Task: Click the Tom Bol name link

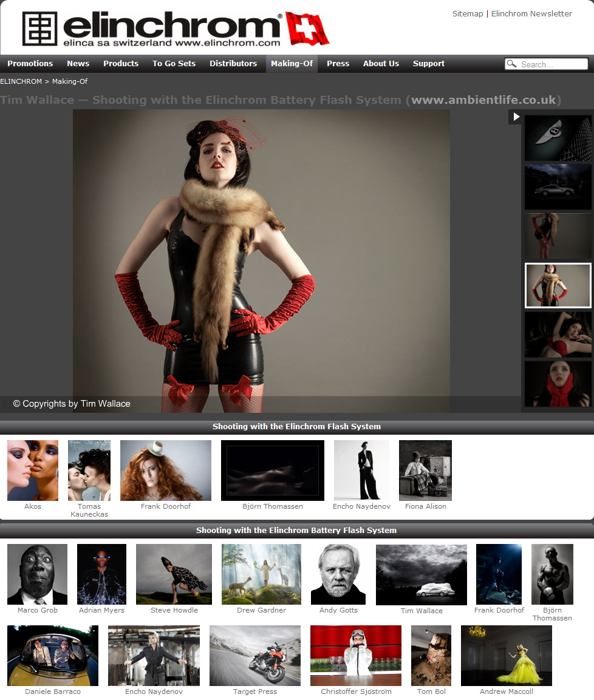Action: (431, 692)
